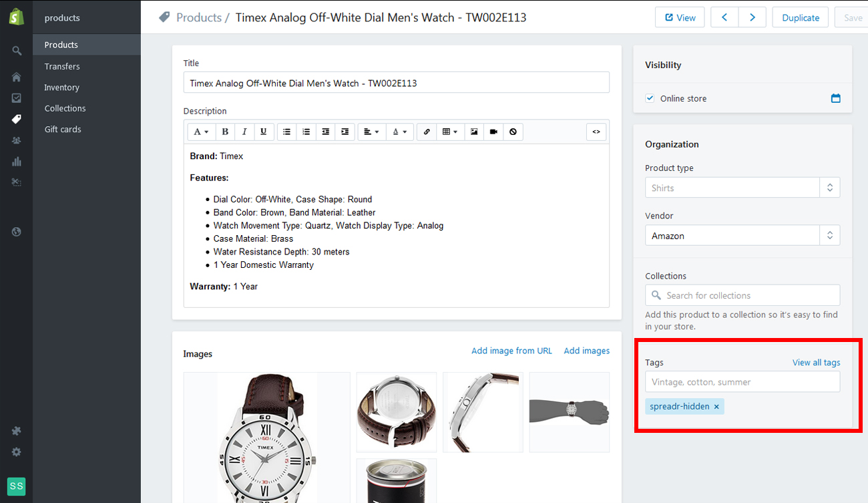Insert a bulleted list
Image resolution: width=868 pixels, height=503 pixels.
[286, 132]
